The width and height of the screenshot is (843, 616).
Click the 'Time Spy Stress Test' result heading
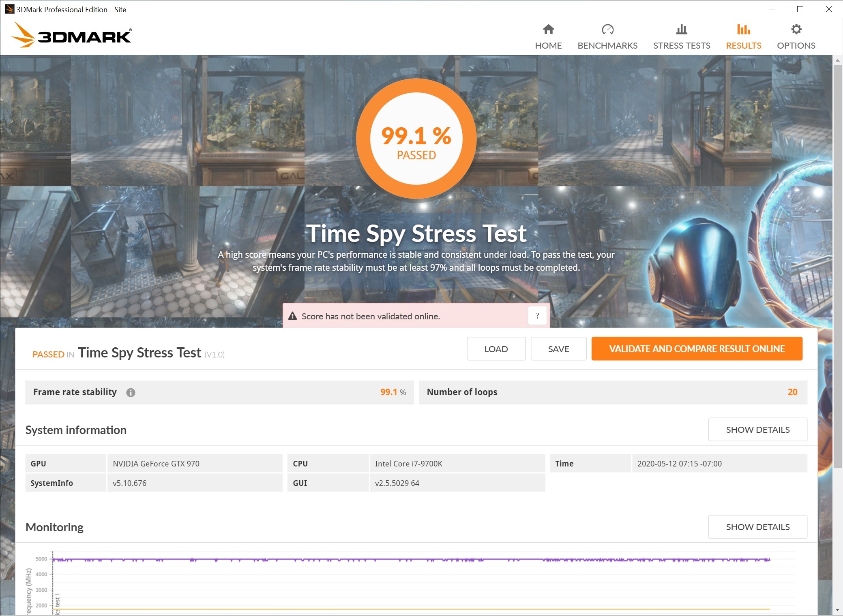[139, 353]
